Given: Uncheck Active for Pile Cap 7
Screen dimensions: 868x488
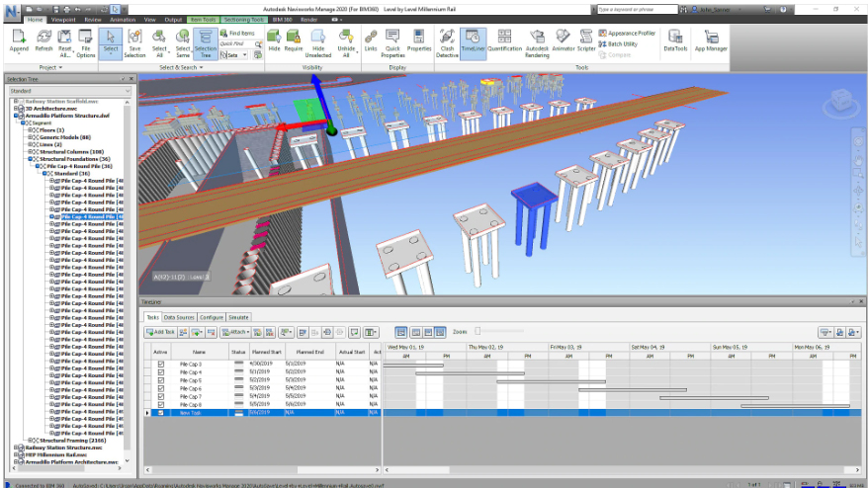Looking at the screenshot, I should point(161,397).
